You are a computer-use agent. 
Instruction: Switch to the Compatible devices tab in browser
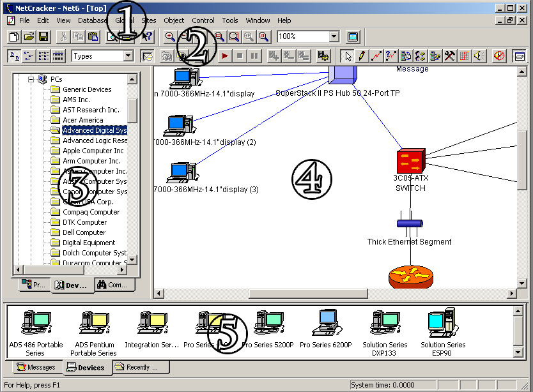pyautogui.click(x=114, y=285)
